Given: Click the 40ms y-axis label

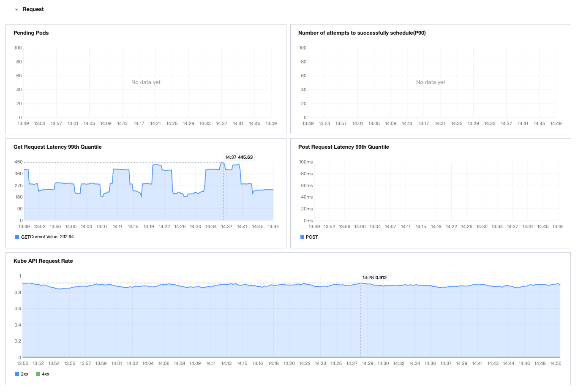Looking at the screenshot, I should click(x=307, y=197).
